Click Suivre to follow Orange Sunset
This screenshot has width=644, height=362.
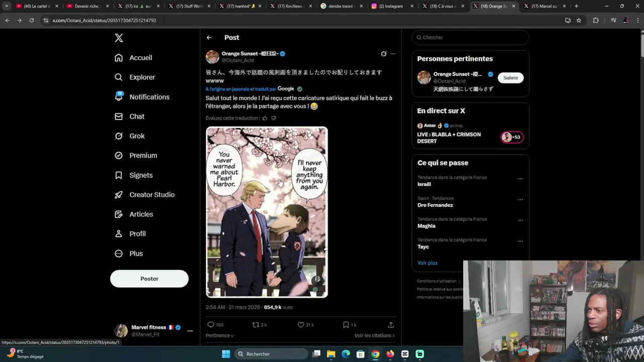click(x=511, y=78)
